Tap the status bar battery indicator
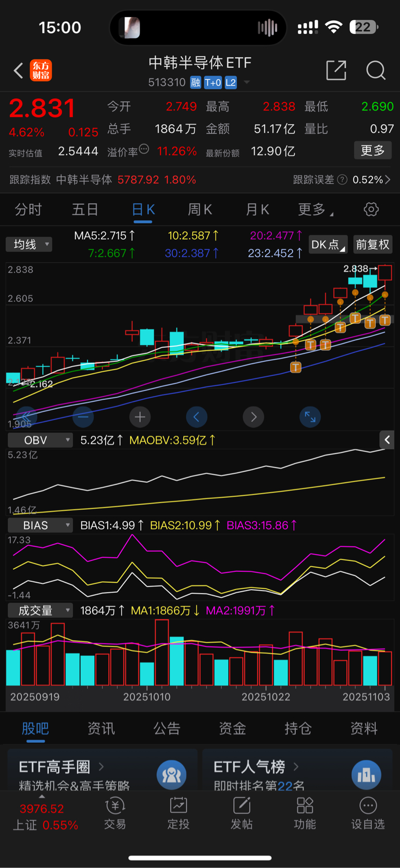 [x=364, y=27]
